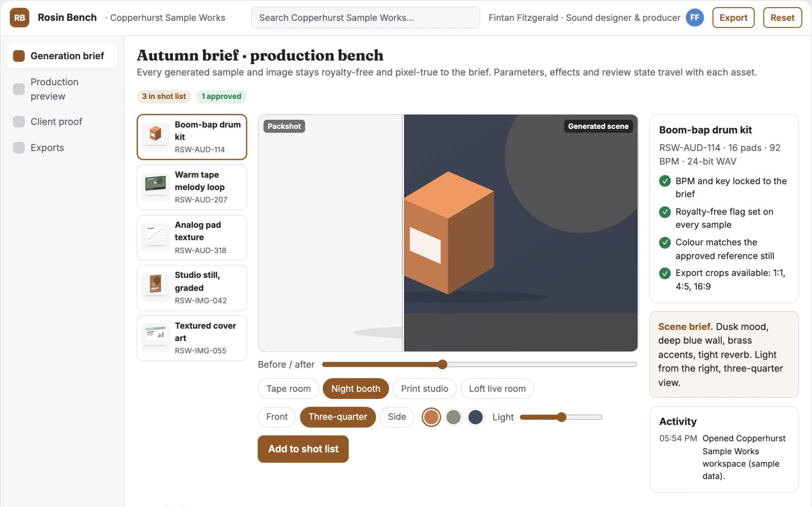Click the Reset button

pyautogui.click(x=782, y=18)
